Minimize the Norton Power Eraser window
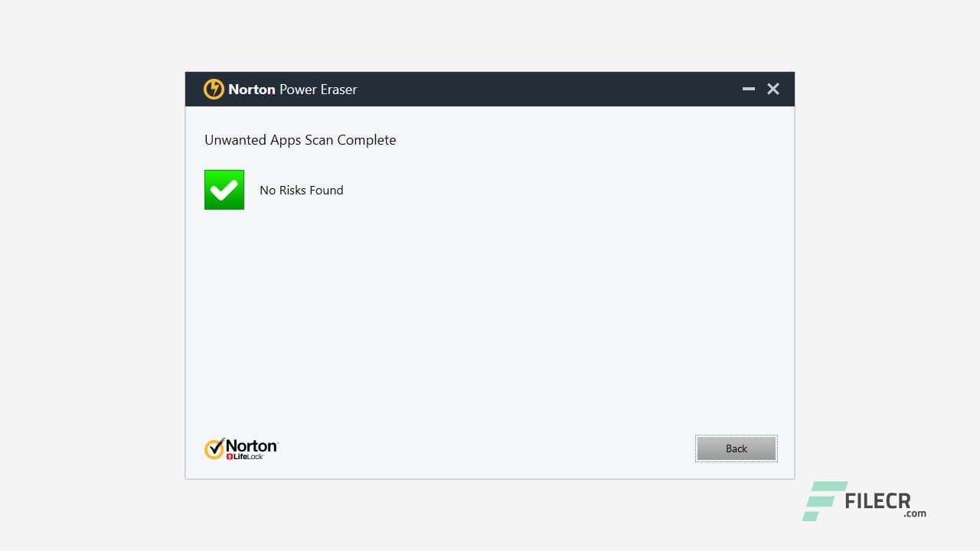Screen dimensions: 980x551 (748, 89)
